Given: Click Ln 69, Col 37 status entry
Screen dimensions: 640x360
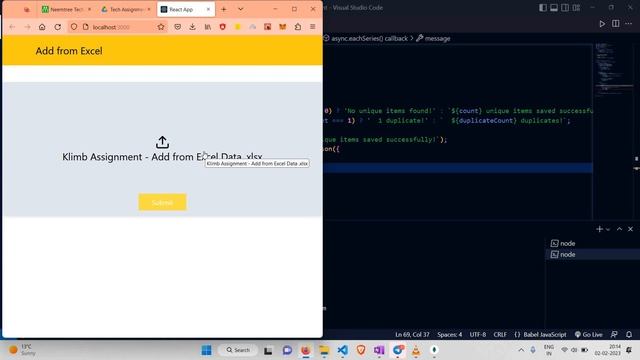Looking at the screenshot, I should 412,335.
